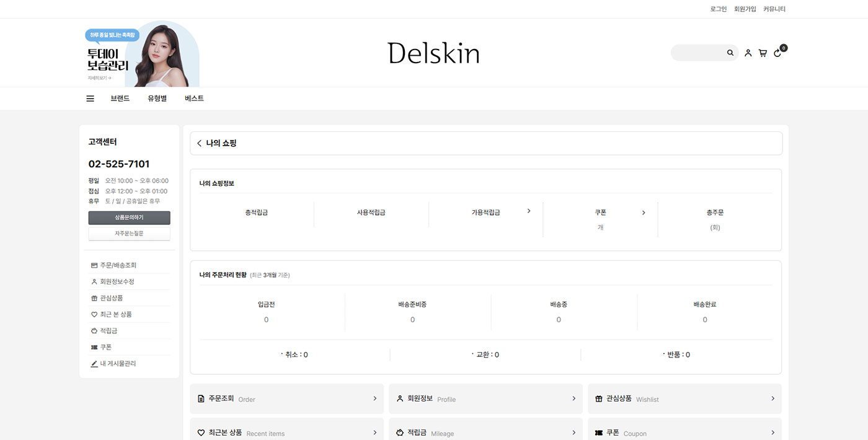The image size is (868, 440).
Task: Open 주문/배송조회 in the sidebar
Action: pyautogui.click(x=118, y=265)
